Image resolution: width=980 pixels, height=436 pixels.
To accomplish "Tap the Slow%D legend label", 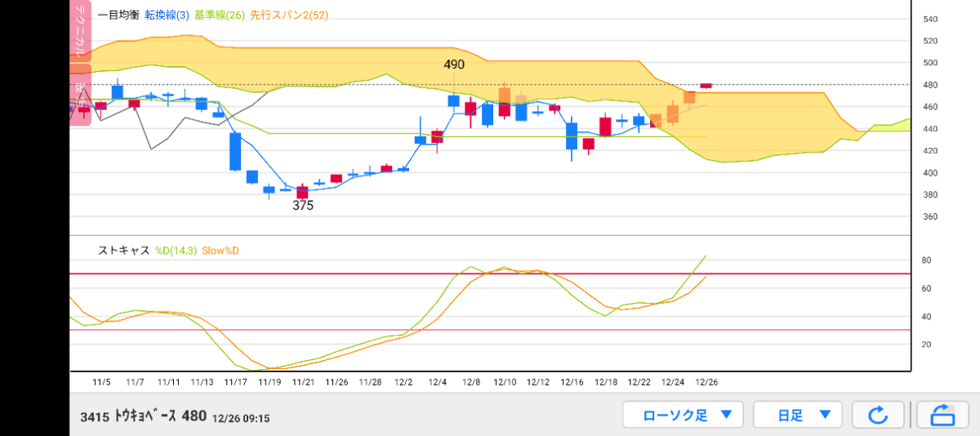I will [220, 250].
